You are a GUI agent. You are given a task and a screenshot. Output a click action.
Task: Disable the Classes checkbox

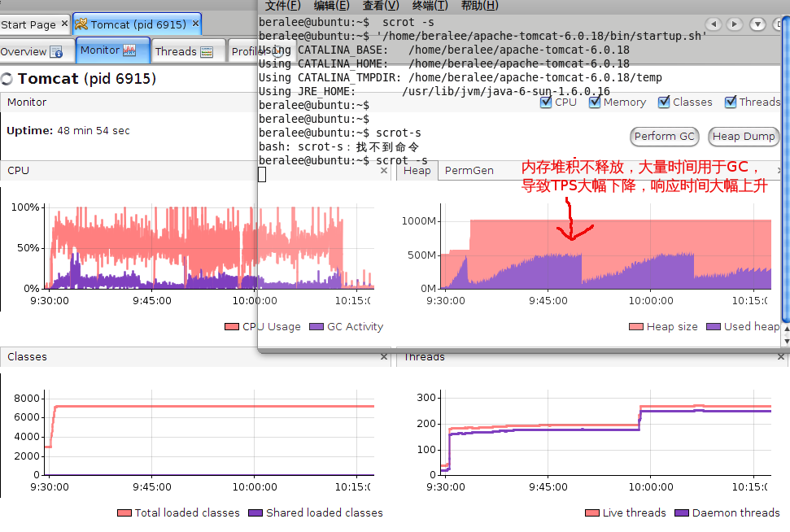pyautogui.click(x=664, y=102)
